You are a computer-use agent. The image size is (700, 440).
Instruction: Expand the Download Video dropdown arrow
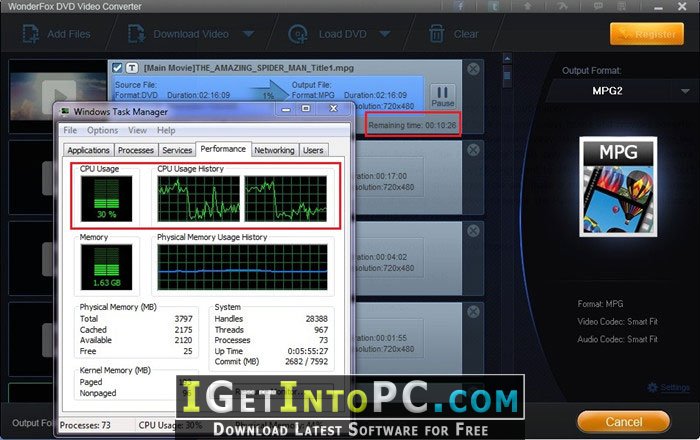coord(248,34)
